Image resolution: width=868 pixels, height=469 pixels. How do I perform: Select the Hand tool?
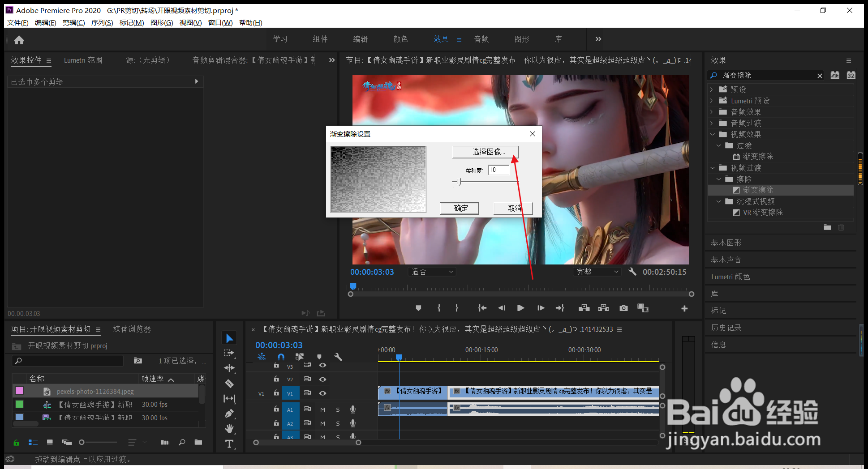[x=229, y=429]
